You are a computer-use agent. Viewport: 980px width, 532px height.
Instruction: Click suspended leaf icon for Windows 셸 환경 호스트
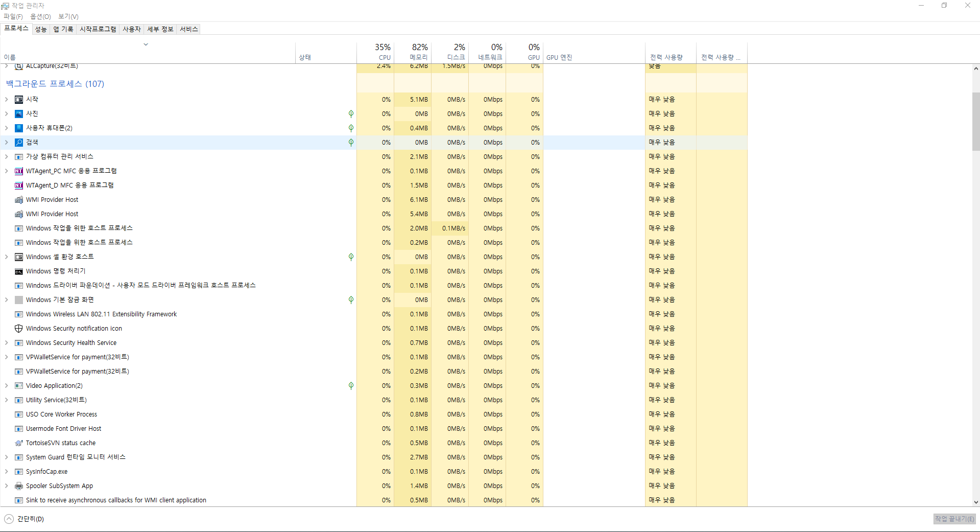351,257
